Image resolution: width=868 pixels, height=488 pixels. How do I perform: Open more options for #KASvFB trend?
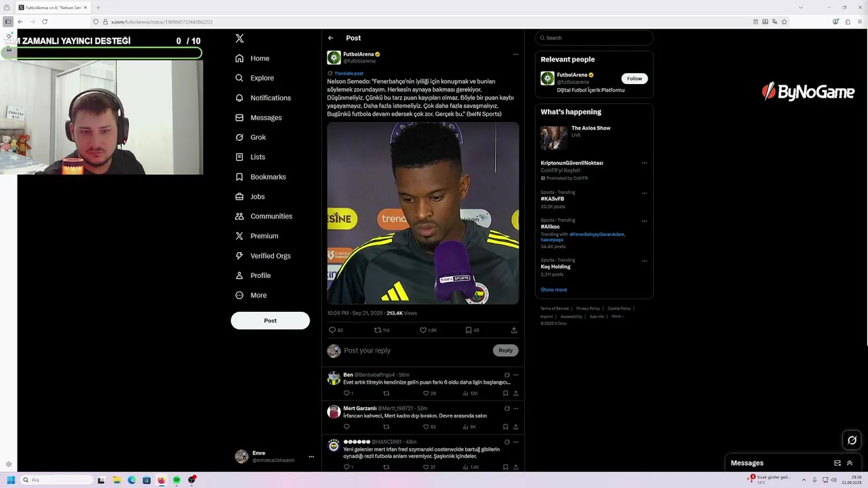(x=644, y=193)
